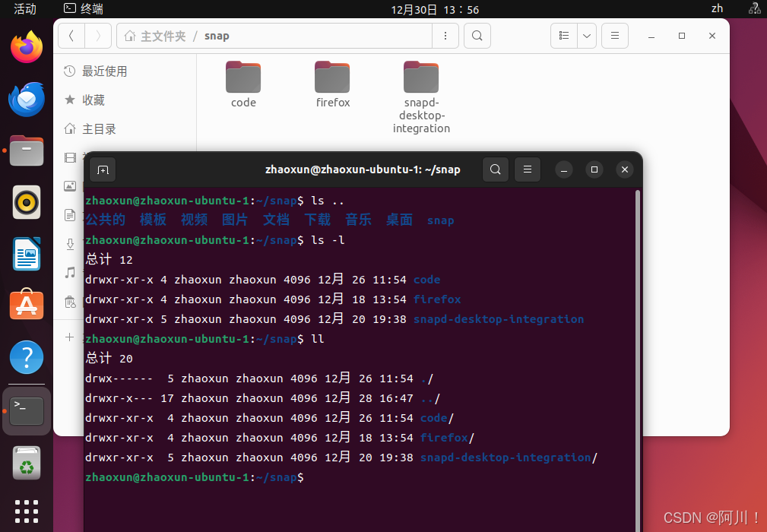
Task: Open path options menu in Files
Action: click(x=445, y=36)
